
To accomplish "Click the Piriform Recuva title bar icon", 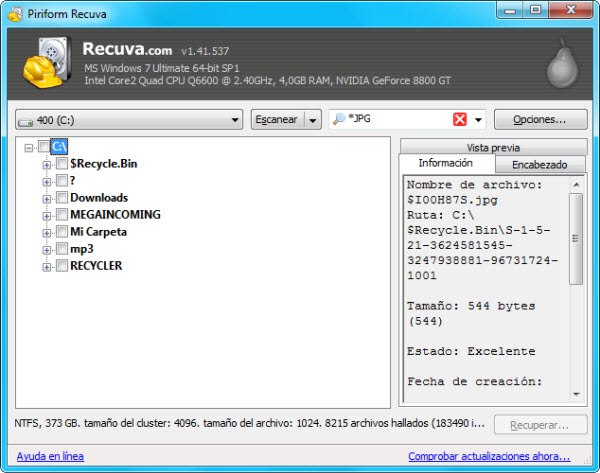I will [15, 15].
